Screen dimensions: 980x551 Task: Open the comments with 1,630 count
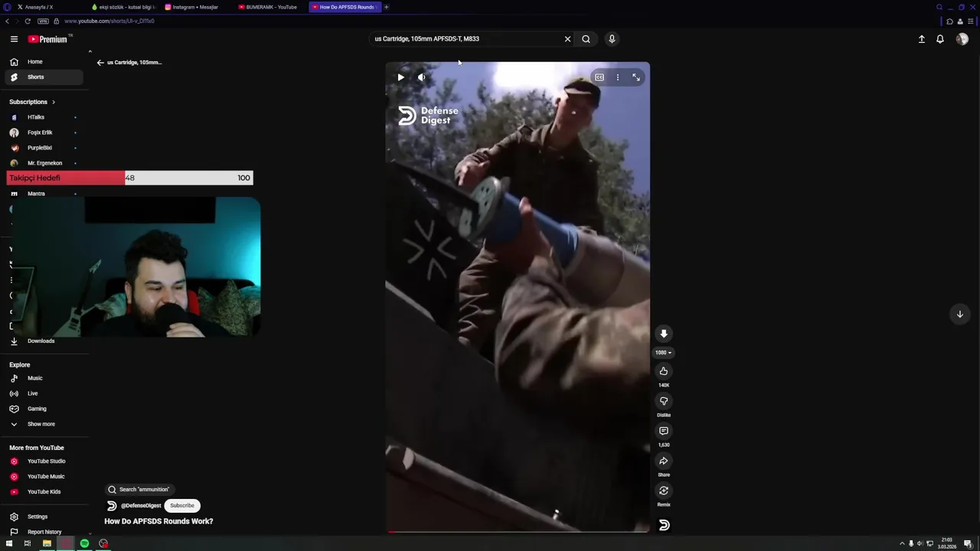(664, 431)
